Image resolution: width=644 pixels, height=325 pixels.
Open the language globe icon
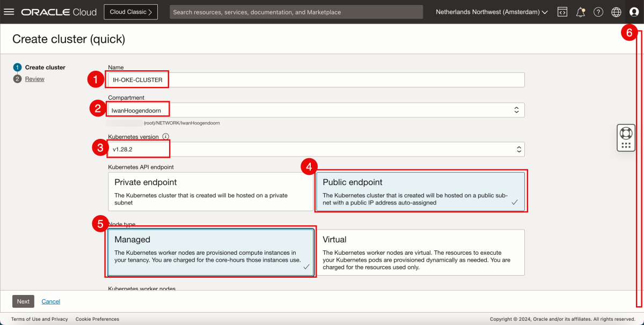click(x=616, y=11)
